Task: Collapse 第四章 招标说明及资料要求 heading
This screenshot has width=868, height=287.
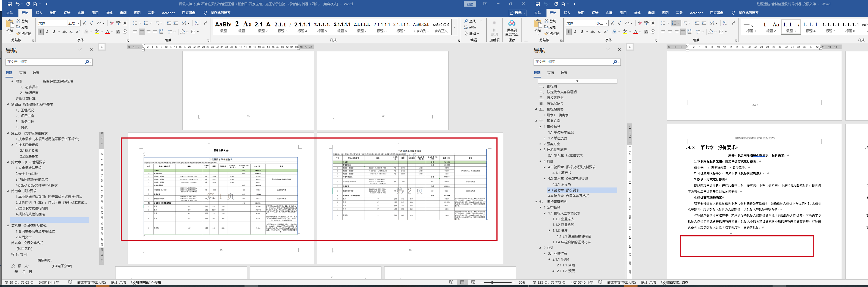Action: [x=8, y=104]
